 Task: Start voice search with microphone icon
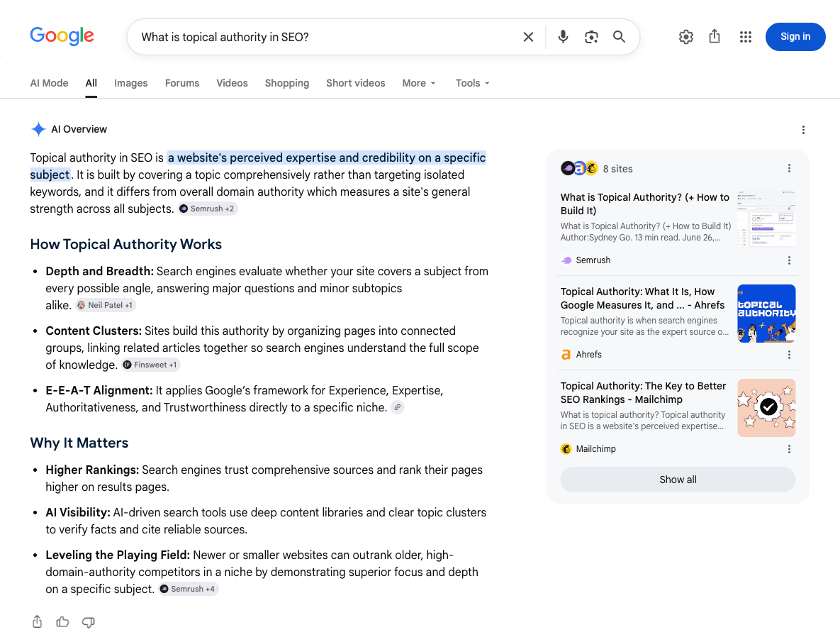click(x=563, y=37)
